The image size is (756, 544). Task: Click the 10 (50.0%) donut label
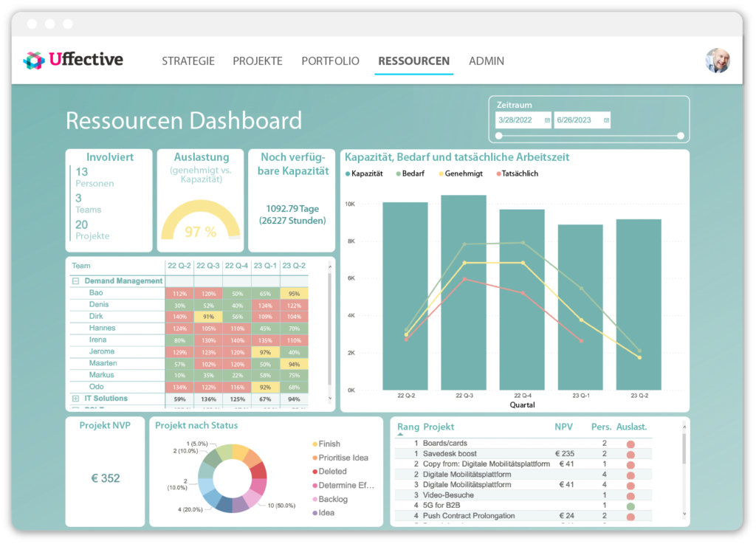(281, 506)
